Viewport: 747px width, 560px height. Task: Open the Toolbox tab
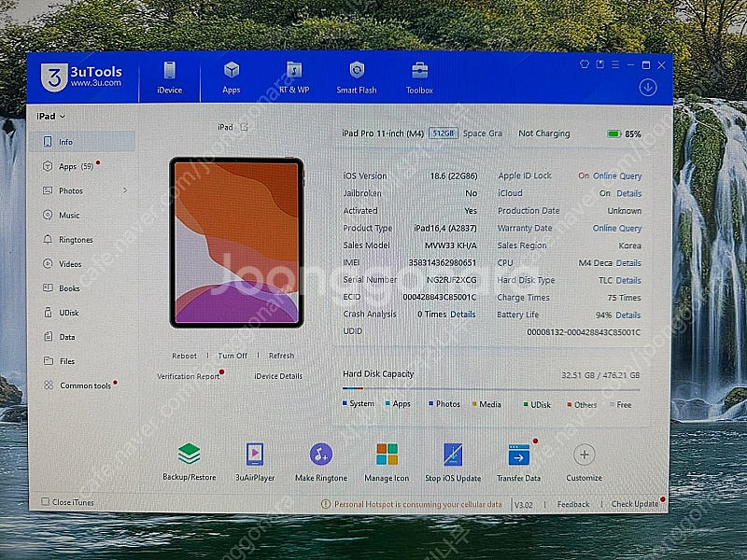pos(419,77)
